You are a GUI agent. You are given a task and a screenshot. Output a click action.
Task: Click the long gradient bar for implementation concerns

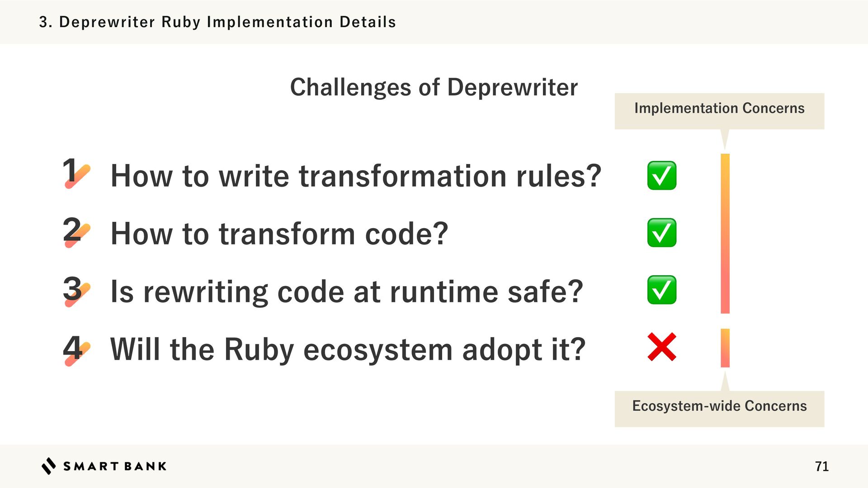[x=725, y=233]
